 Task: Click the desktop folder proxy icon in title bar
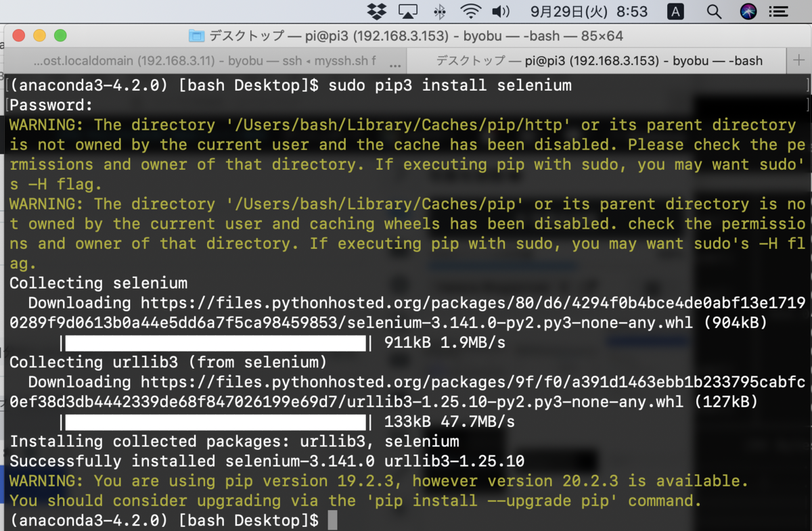point(196,35)
